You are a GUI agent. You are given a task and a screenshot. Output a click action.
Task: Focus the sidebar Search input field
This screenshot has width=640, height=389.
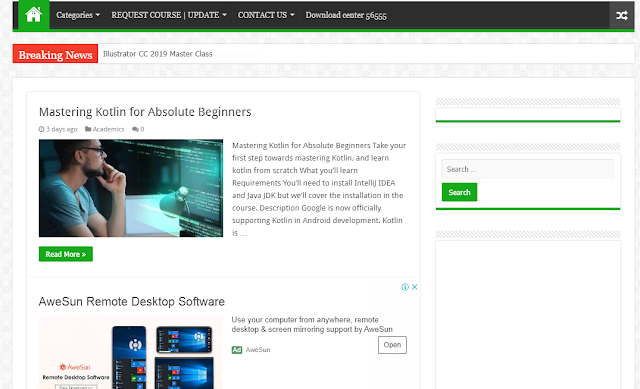(x=528, y=169)
